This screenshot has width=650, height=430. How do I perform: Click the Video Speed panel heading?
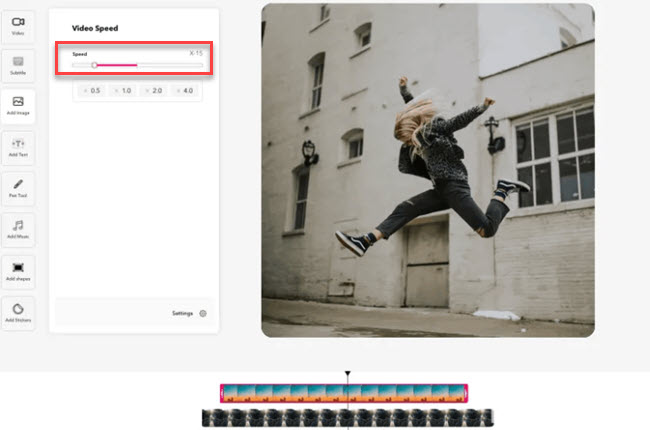coord(95,28)
